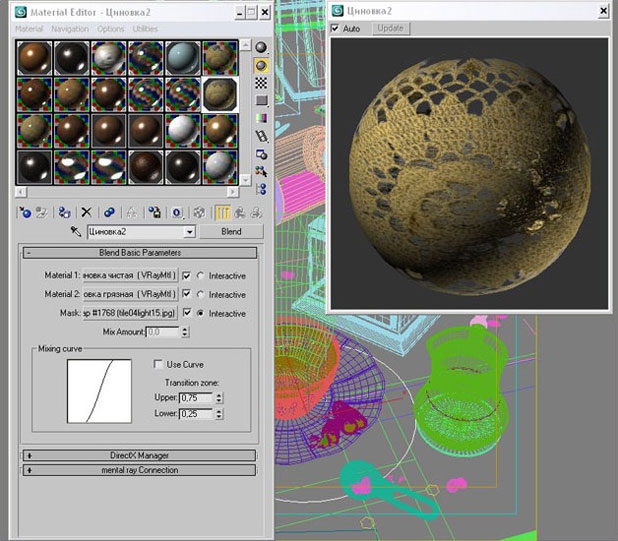The height and width of the screenshot is (541, 618).
Task: Toggle checkered Background icon in side toolbar
Action: click(261, 83)
